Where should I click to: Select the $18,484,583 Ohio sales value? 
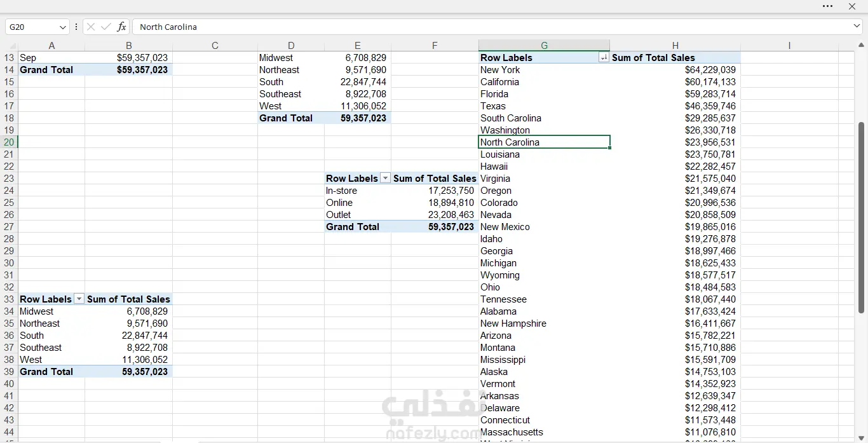(x=675, y=287)
